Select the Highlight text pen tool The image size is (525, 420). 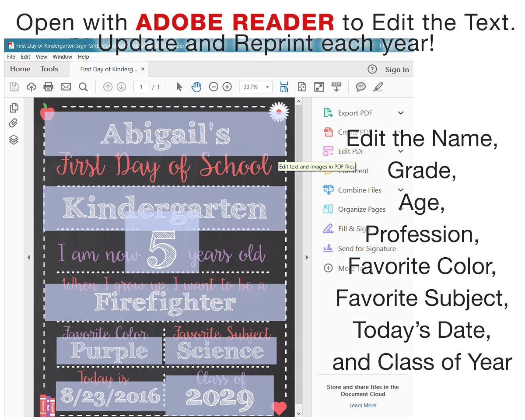[x=378, y=87]
